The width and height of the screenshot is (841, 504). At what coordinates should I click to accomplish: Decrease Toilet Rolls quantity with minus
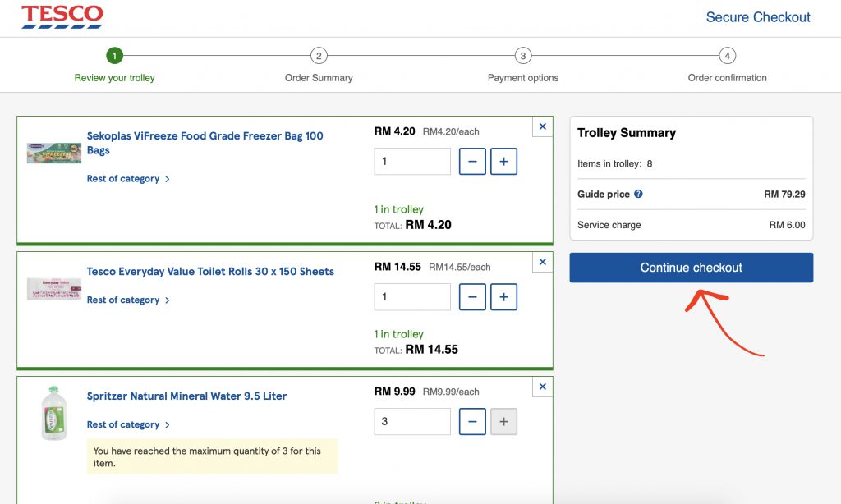472,297
